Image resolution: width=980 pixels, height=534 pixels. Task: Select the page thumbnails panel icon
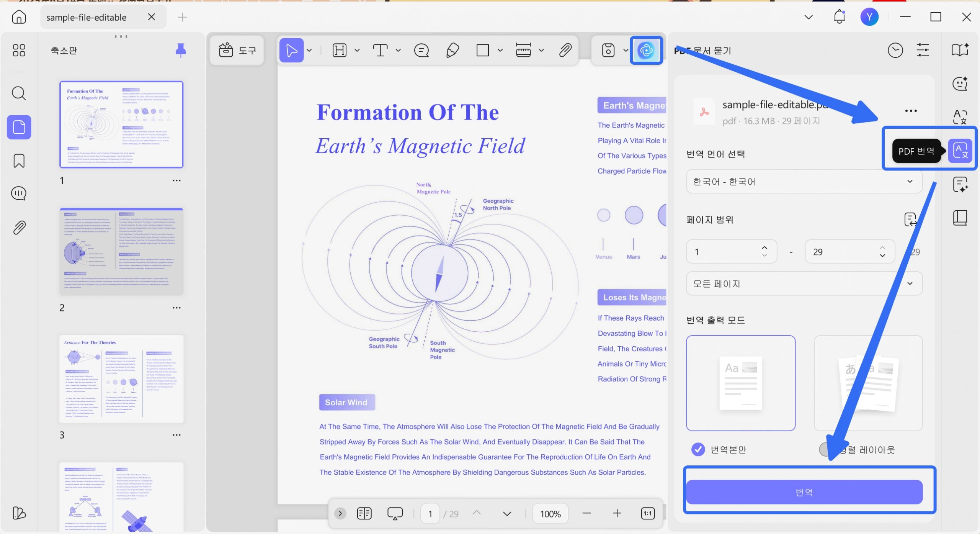click(x=19, y=127)
